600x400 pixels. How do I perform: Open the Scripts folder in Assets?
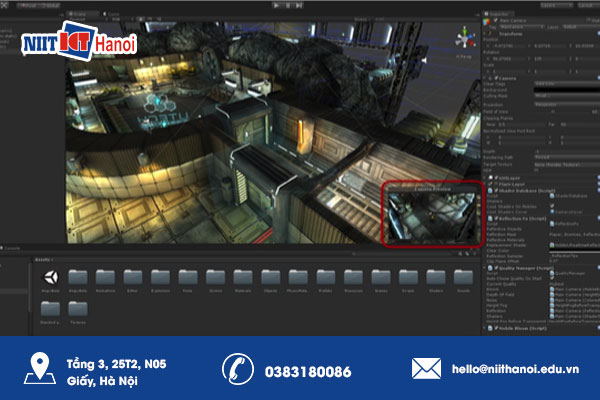(x=408, y=277)
